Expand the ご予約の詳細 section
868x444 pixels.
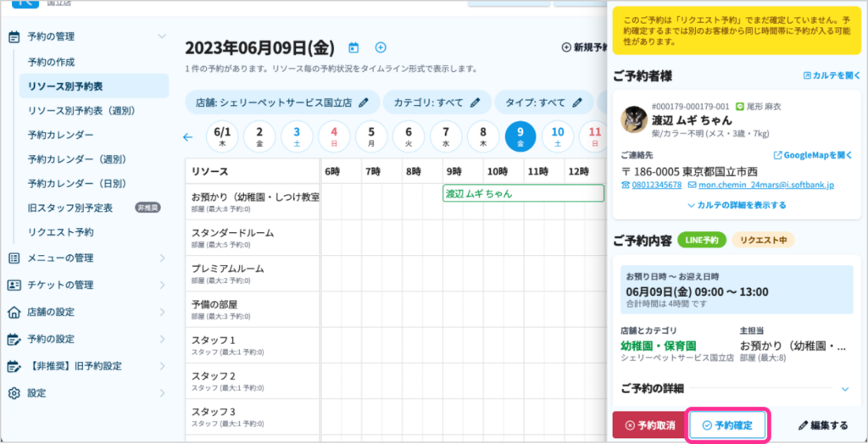pos(844,388)
